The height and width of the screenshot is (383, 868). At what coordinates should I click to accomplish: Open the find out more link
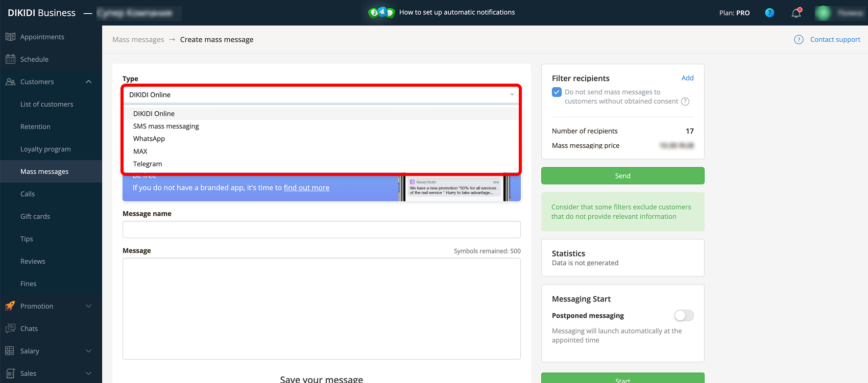coord(306,188)
